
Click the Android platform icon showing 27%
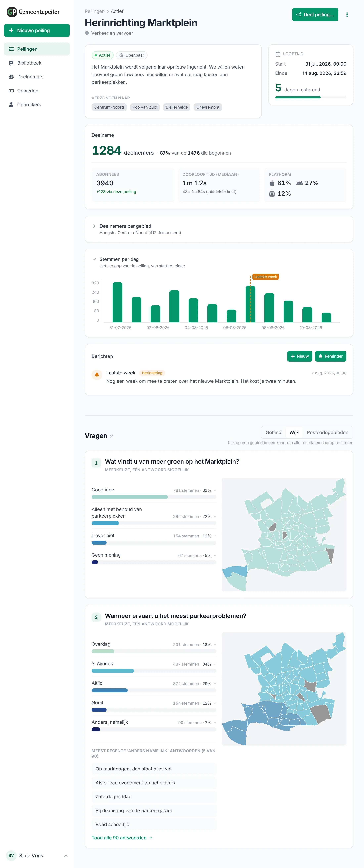[299, 183]
